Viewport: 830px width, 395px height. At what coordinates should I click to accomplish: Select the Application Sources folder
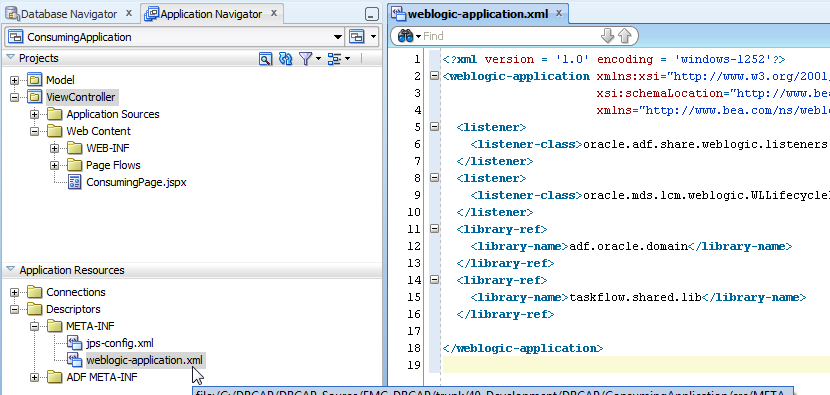(x=113, y=114)
